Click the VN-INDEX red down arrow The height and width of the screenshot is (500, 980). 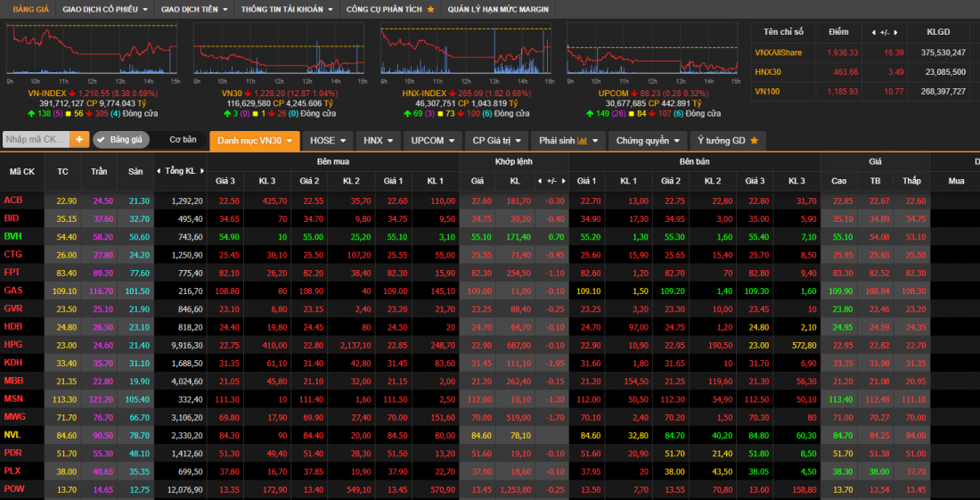tap(72, 93)
